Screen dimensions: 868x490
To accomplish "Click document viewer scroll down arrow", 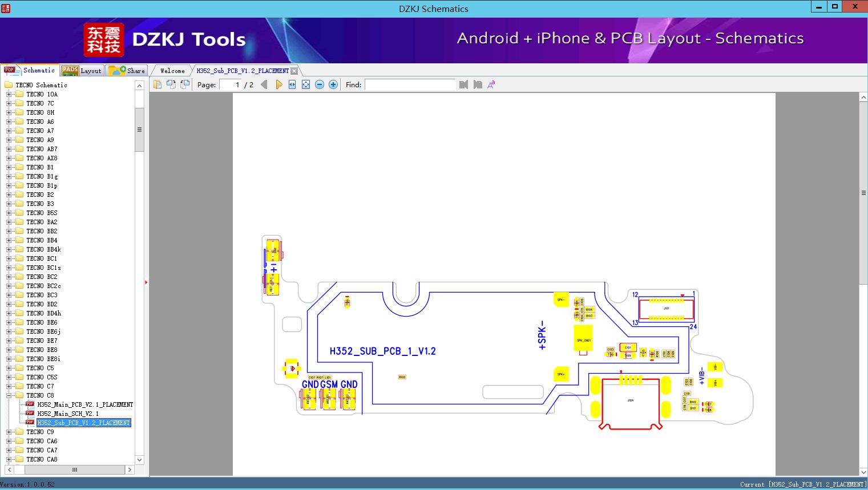I will pos(863,472).
